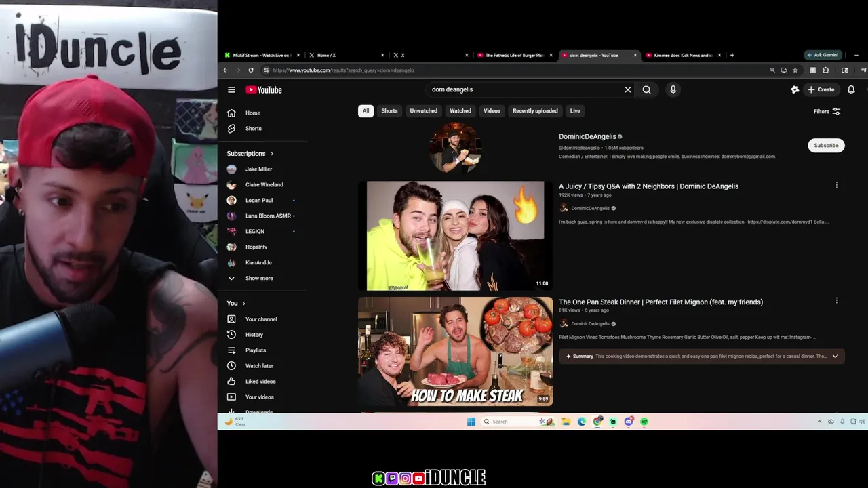Open DominicDeAngelis channel name in result
The width and height of the screenshot is (868, 488).
click(587, 136)
